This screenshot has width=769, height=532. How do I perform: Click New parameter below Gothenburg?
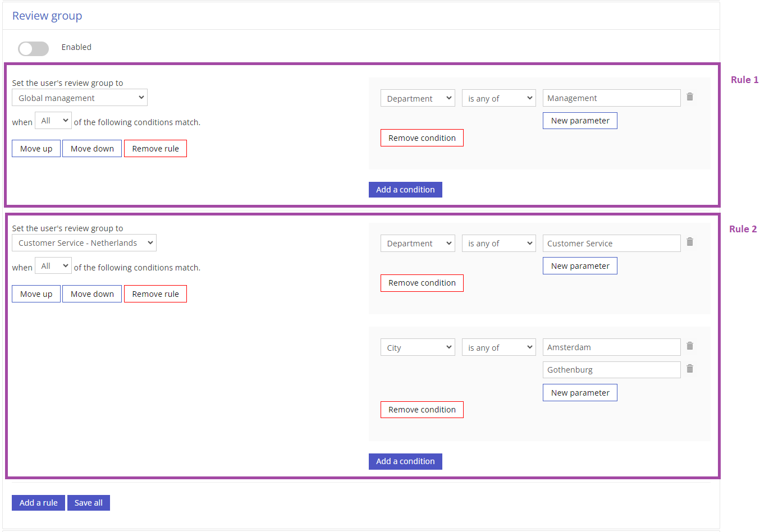click(580, 393)
